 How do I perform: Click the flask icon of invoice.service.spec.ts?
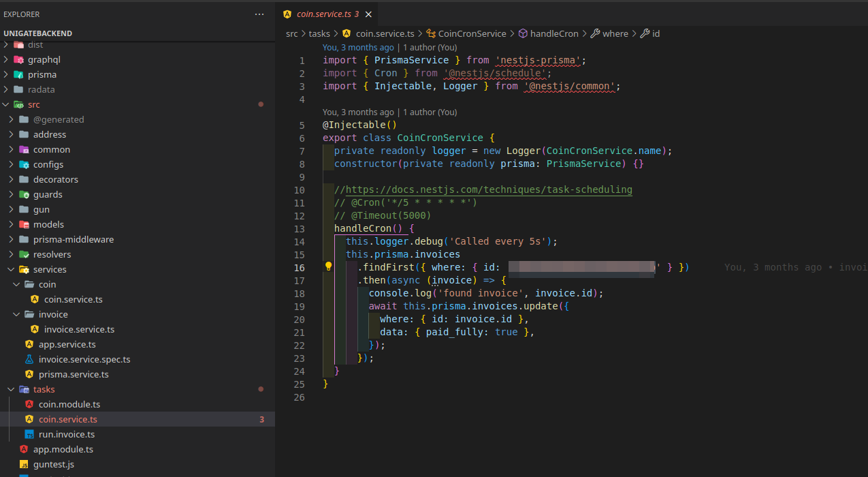click(x=29, y=359)
